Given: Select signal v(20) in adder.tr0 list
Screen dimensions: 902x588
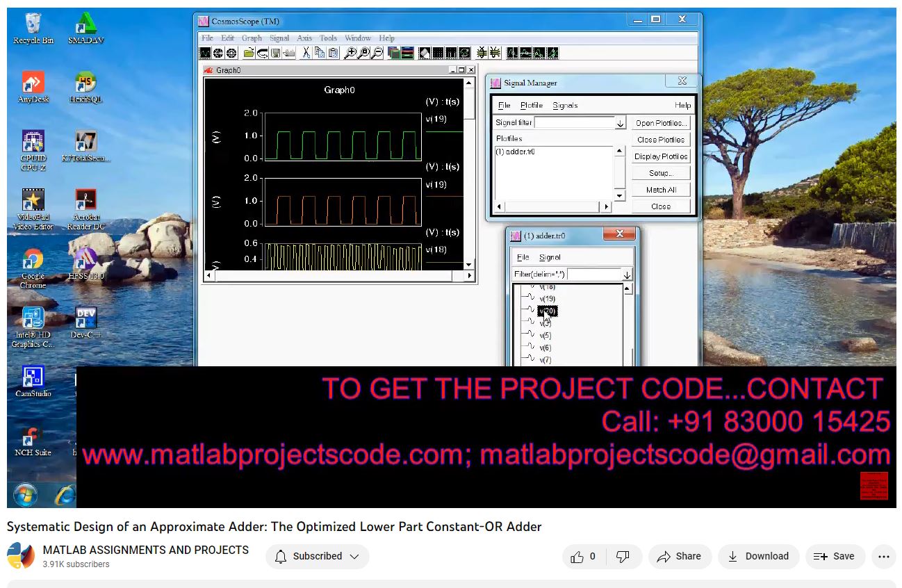Looking at the screenshot, I should pos(548,311).
